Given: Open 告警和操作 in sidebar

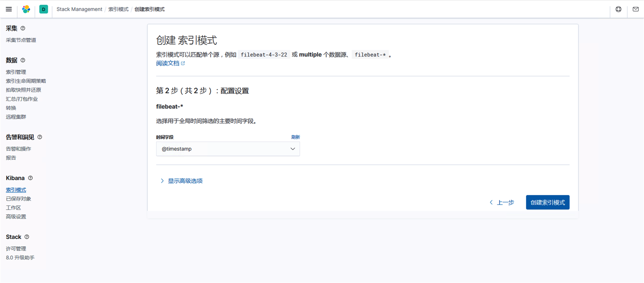Looking at the screenshot, I should pyautogui.click(x=18, y=149).
